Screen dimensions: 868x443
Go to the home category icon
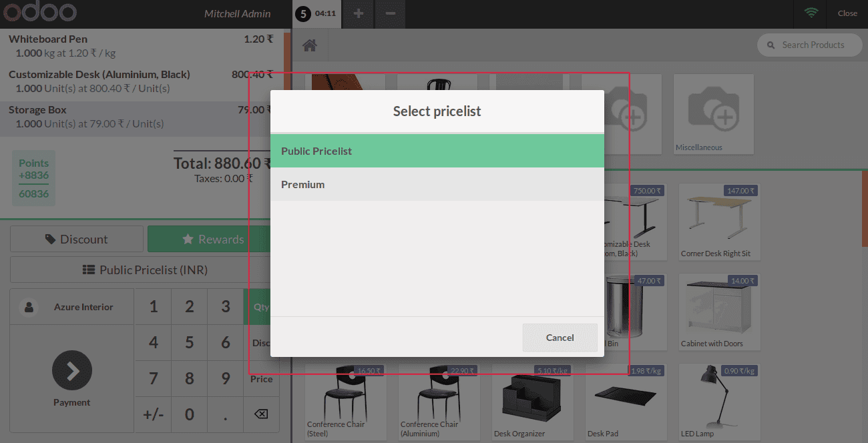tap(310, 45)
